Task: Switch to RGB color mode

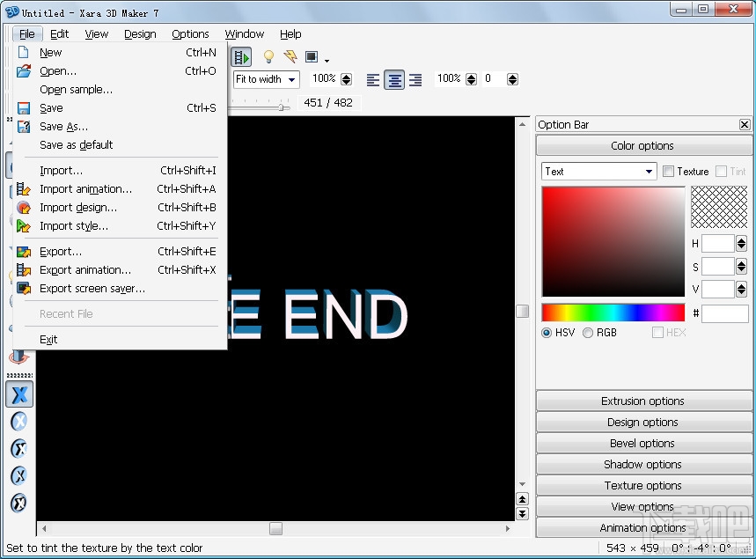Action: [588, 333]
